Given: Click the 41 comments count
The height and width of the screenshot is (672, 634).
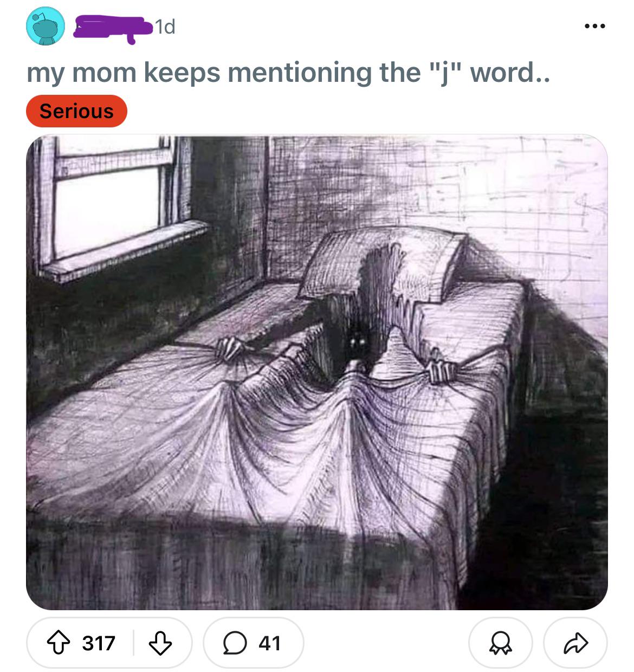Looking at the screenshot, I should [x=269, y=643].
